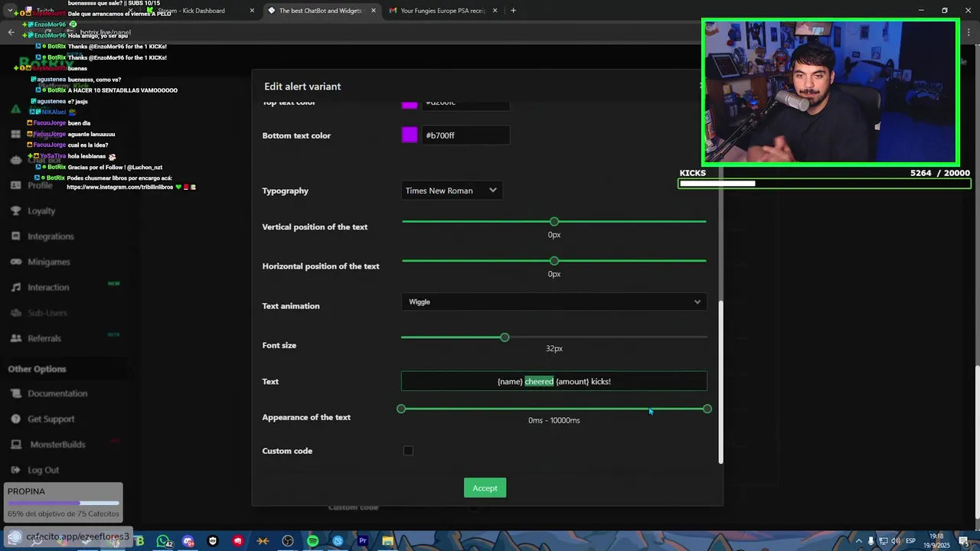Go back in the browser
This screenshot has height=551, width=980.
coord(11,32)
